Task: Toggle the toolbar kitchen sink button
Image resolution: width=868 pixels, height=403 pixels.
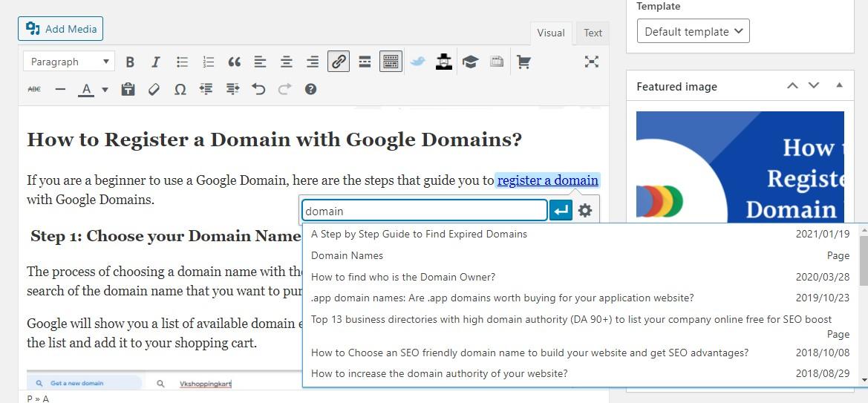Action: click(x=391, y=62)
